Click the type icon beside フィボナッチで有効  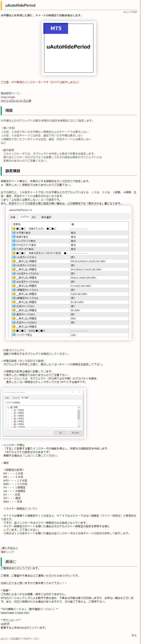point(14,249)
